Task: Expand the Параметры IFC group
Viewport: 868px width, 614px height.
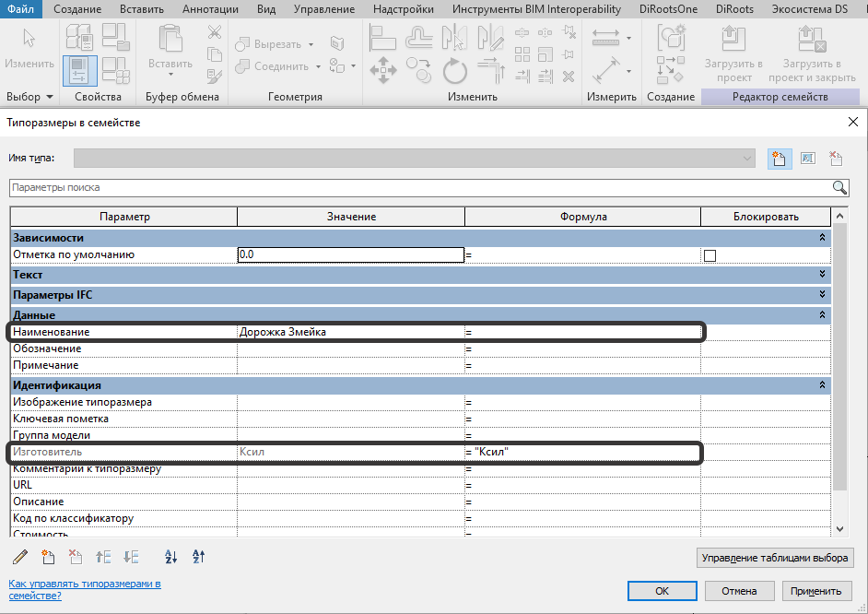Action: [822, 294]
